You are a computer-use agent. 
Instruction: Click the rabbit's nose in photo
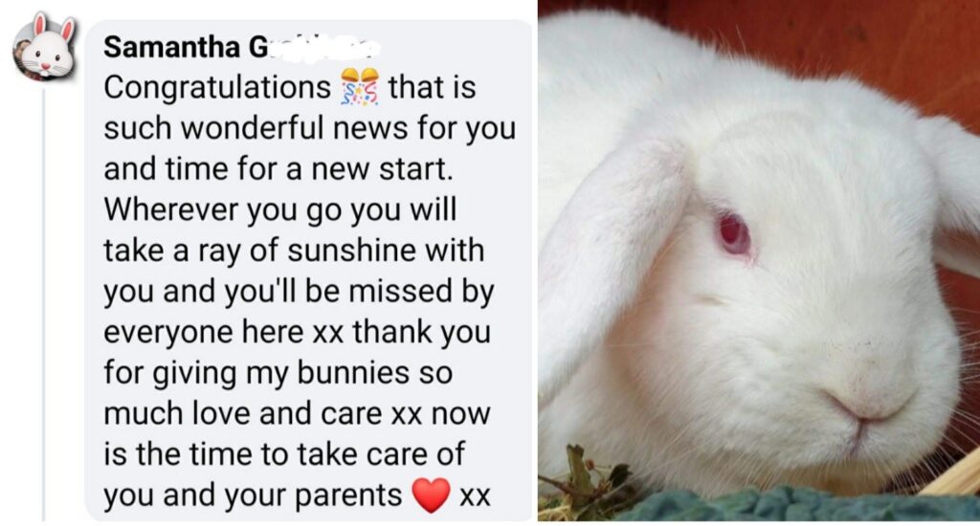pos(870,406)
